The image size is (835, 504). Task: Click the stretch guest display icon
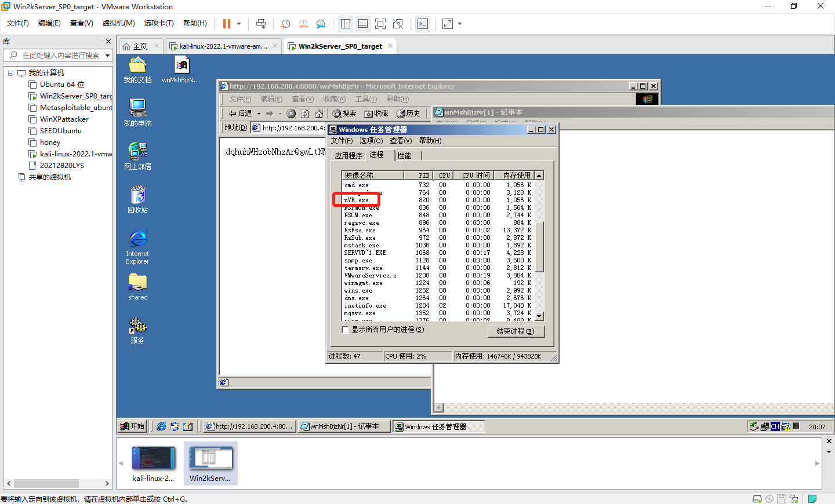click(x=448, y=24)
